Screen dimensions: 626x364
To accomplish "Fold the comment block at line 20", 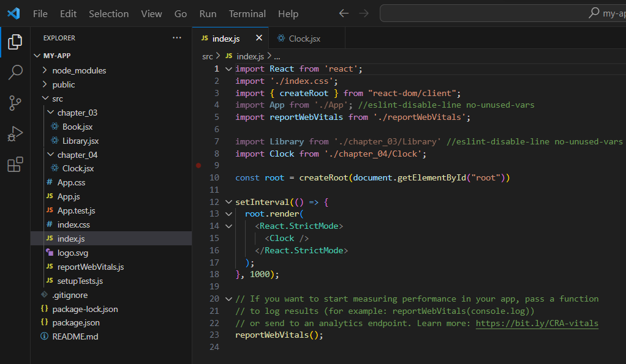I will tap(228, 299).
